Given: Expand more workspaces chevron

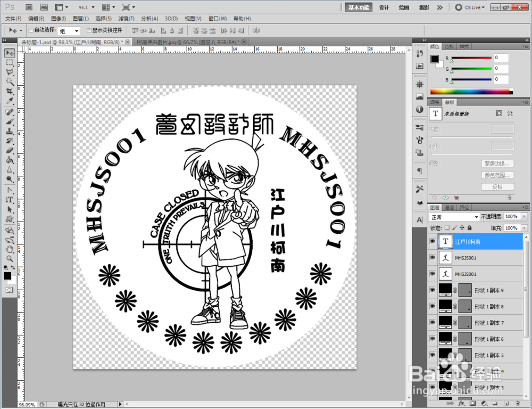Looking at the screenshot, I should coord(440,7).
